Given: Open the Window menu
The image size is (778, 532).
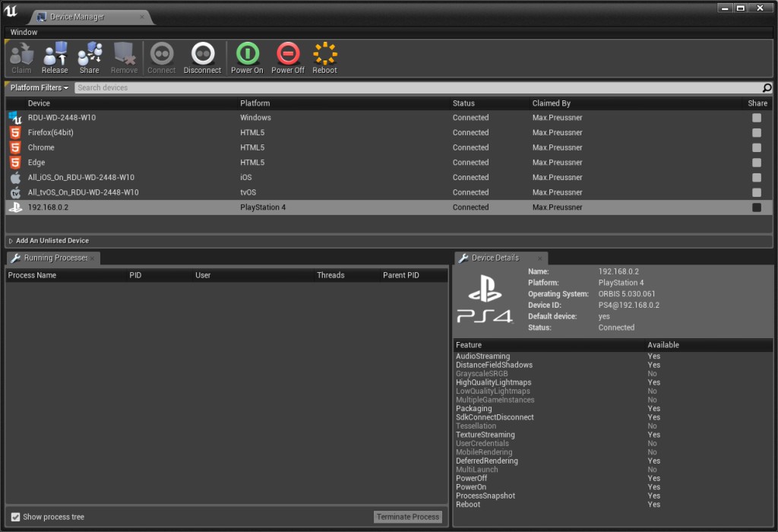Looking at the screenshot, I should pos(24,32).
